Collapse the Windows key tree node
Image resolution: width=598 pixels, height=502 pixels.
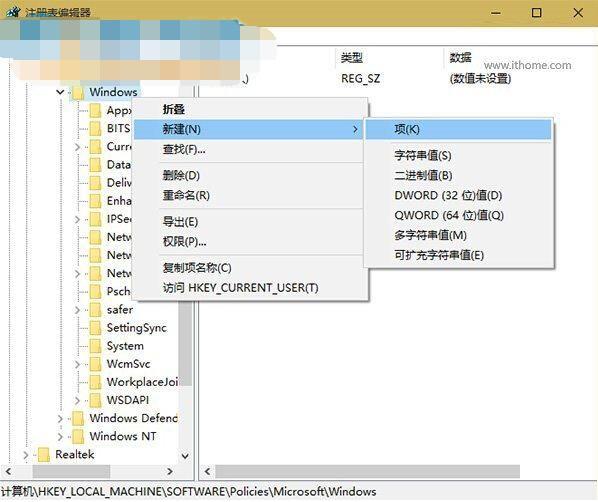click(60, 92)
